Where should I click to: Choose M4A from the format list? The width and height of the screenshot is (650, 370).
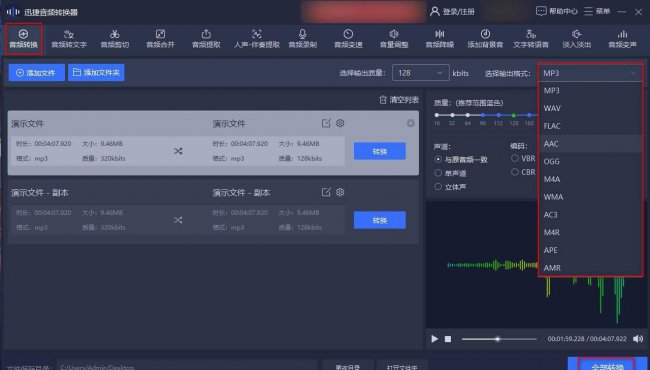pos(590,179)
